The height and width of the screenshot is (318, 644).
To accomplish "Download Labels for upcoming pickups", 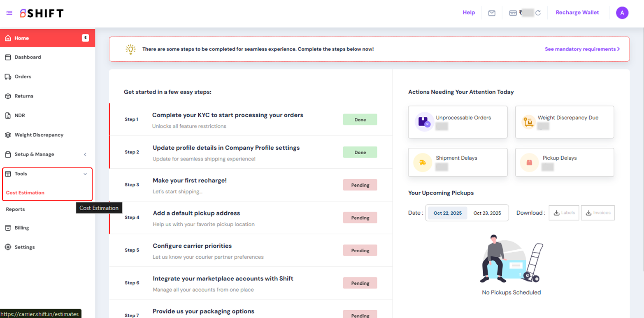I will pos(564,213).
